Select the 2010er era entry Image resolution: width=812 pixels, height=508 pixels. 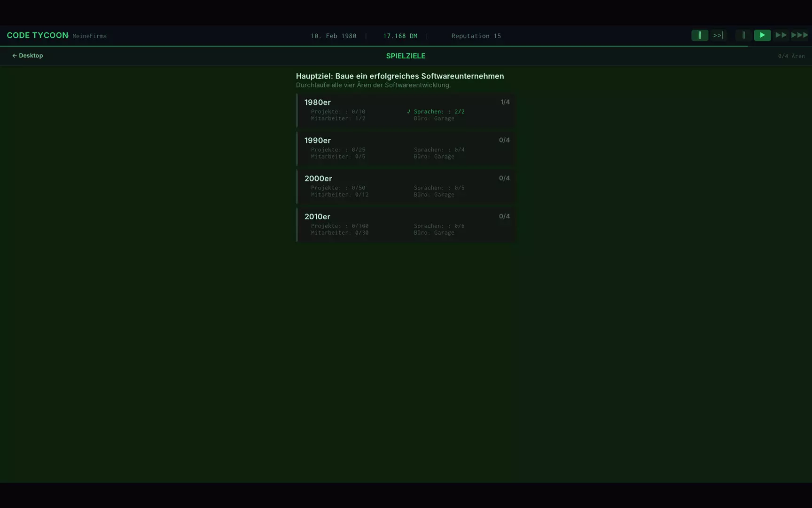click(406, 224)
